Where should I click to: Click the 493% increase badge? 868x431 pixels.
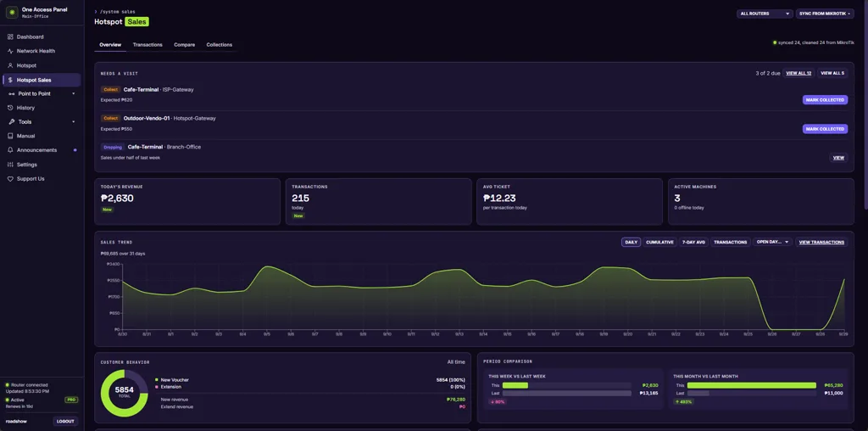click(x=684, y=401)
